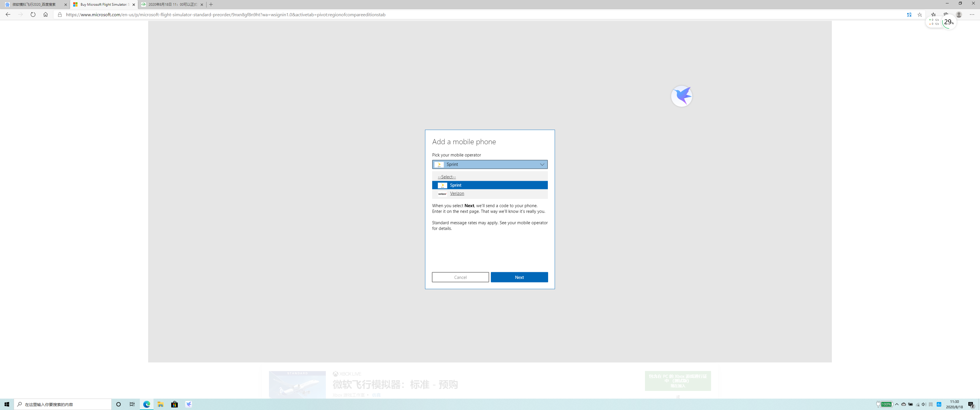Open OneDrive cloud tray icon
The width and height of the screenshot is (980, 410).
pos(904,404)
